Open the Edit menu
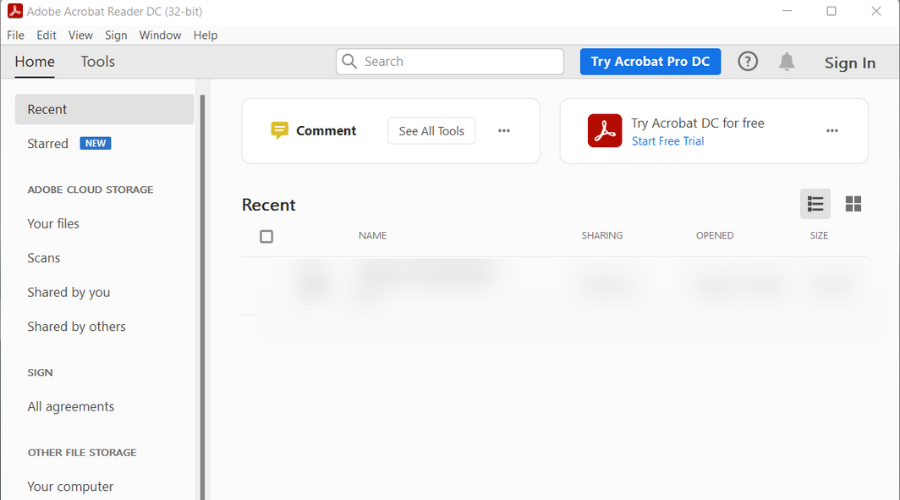This screenshot has width=900, height=500. (x=46, y=35)
